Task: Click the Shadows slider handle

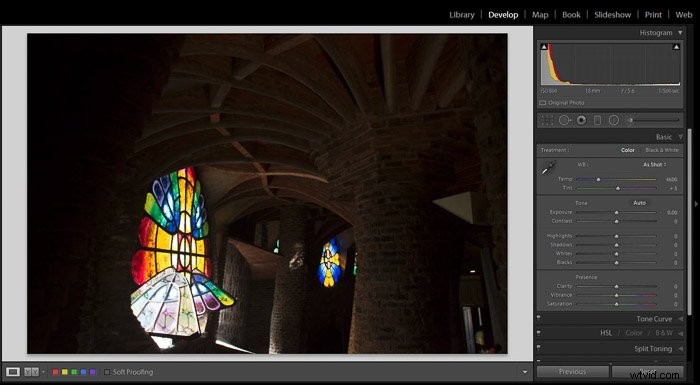Action: (617, 245)
